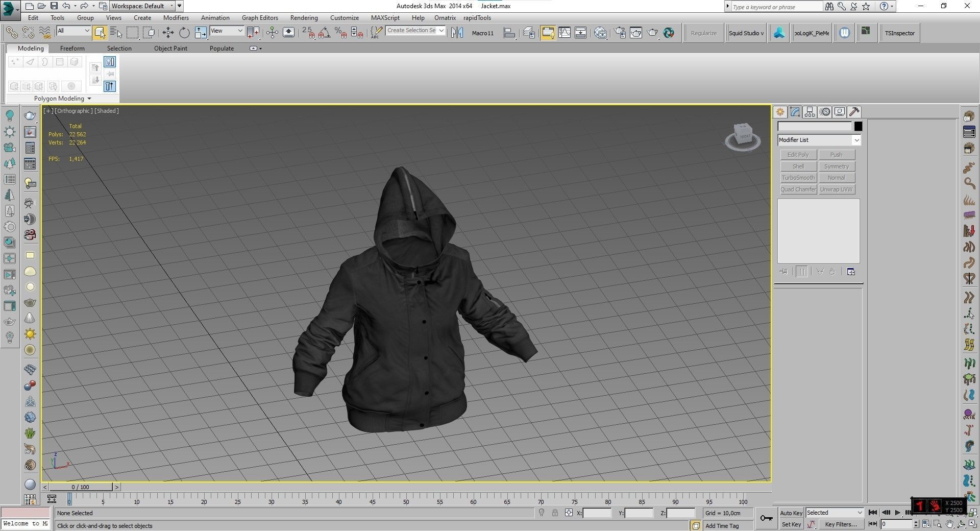This screenshot has height=531, width=980.
Task: Open the reference coordinate View dropdown
Action: coord(227,31)
